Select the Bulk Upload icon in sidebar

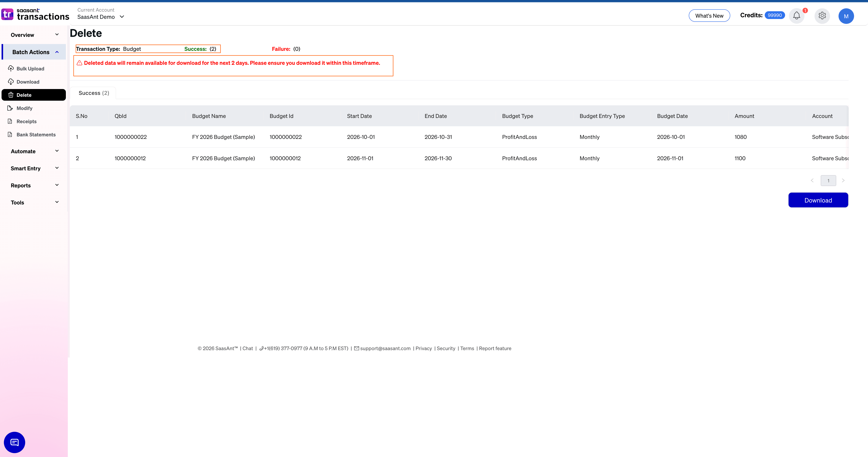click(x=10, y=68)
